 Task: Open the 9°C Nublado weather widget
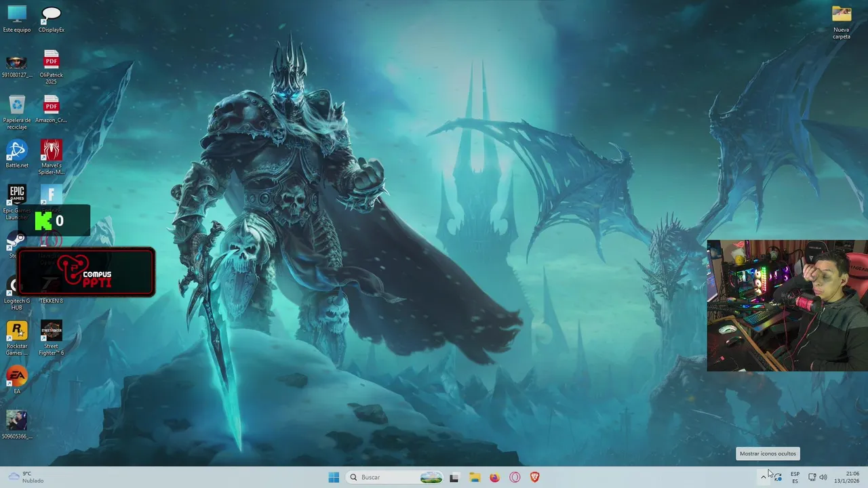[25, 477]
